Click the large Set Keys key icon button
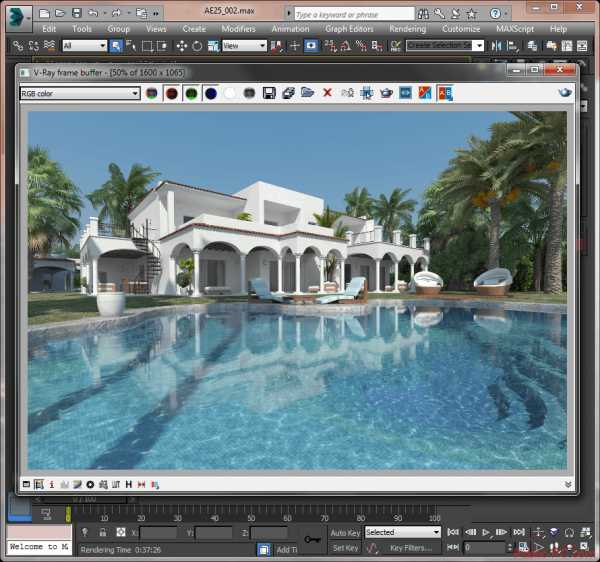The height and width of the screenshot is (562, 600). coord(312,539)
